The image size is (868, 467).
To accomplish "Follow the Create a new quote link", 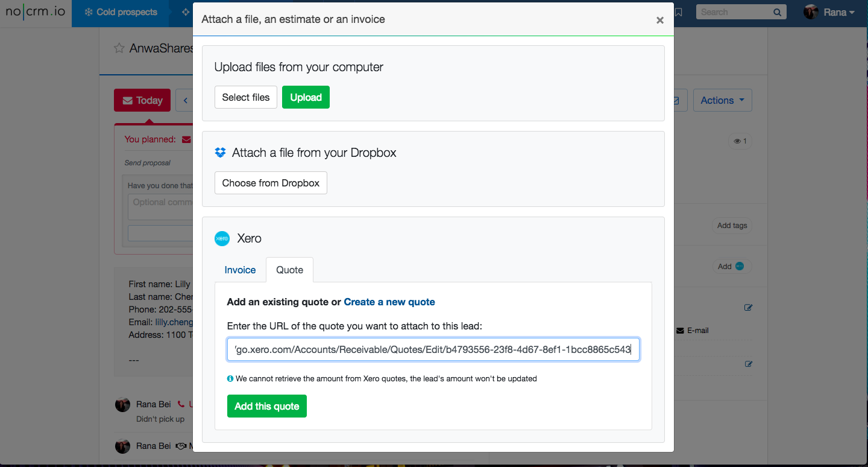I will pos(389,302).
